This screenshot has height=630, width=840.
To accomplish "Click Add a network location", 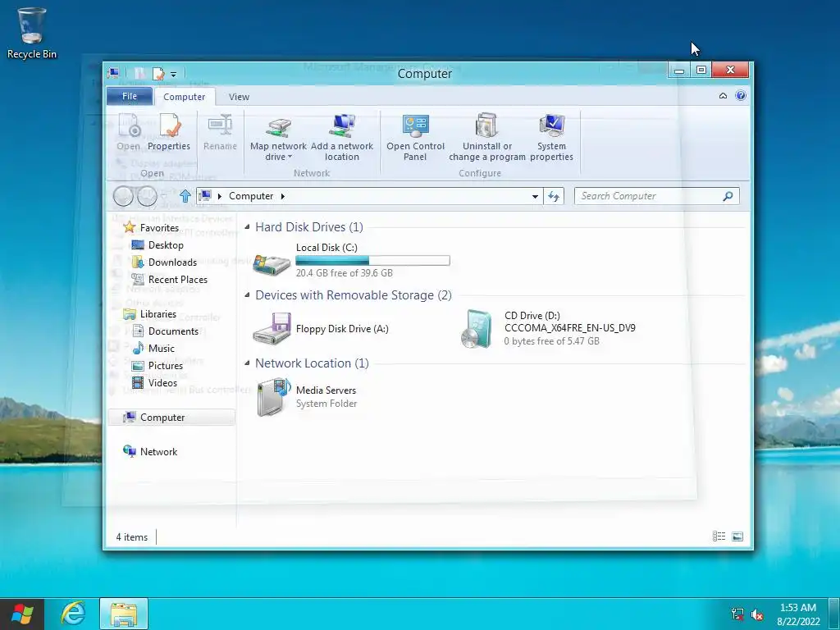I will point(342,138).
